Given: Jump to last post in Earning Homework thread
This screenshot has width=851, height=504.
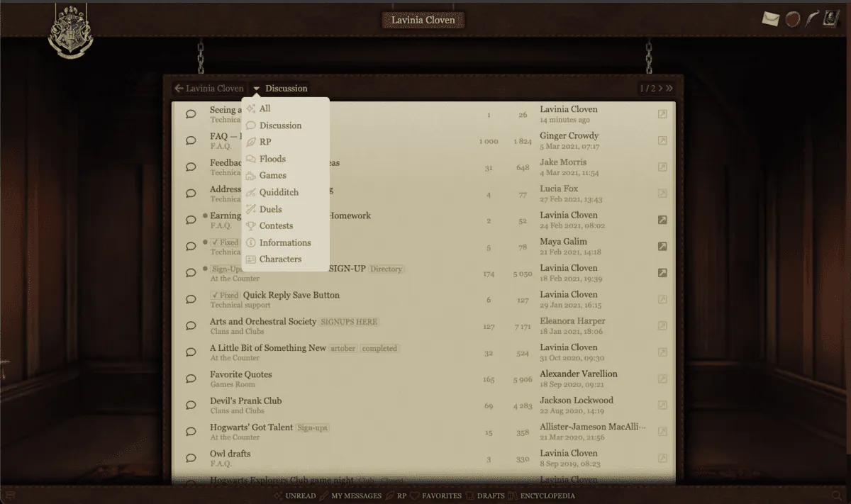Looking at the screenshot, I should pyautogui.click(x=662, y=220).
